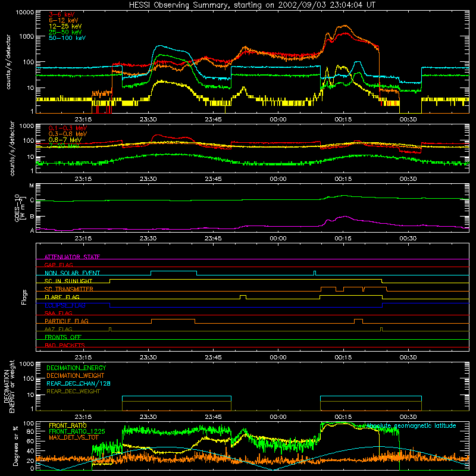Click the vertical 'Flags' axis label
The height and width of the screenshot is (476, 476).
pos(24,297)
